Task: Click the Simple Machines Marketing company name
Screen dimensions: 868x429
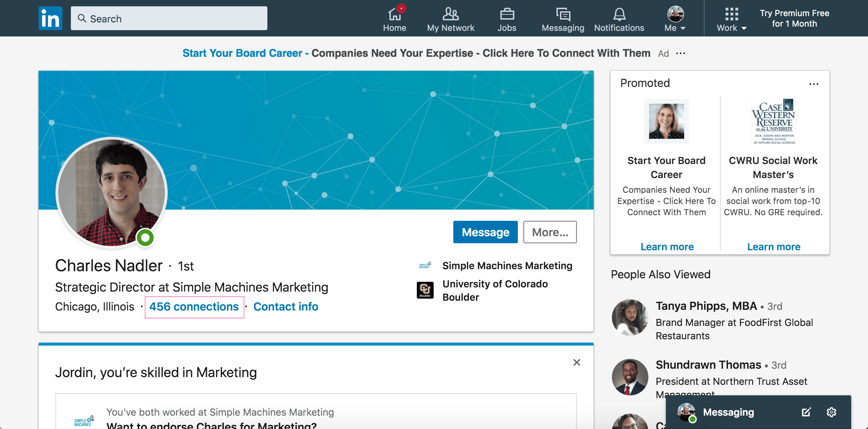Action: (x=507, y=266)
